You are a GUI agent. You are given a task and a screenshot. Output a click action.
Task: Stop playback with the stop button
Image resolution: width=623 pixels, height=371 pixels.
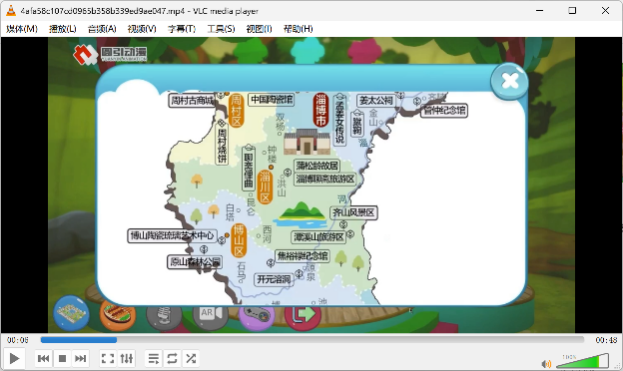62,359
